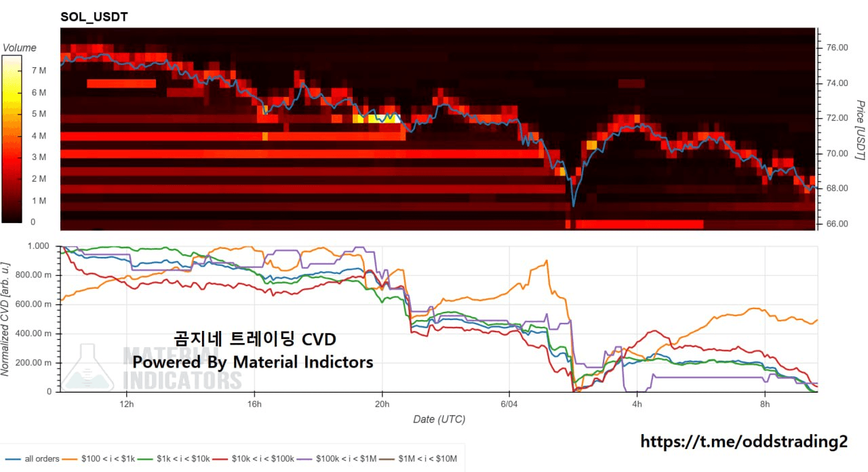Select the 3 M tick on the volume scale
The image size is (868, 472).
coord(39,157)
